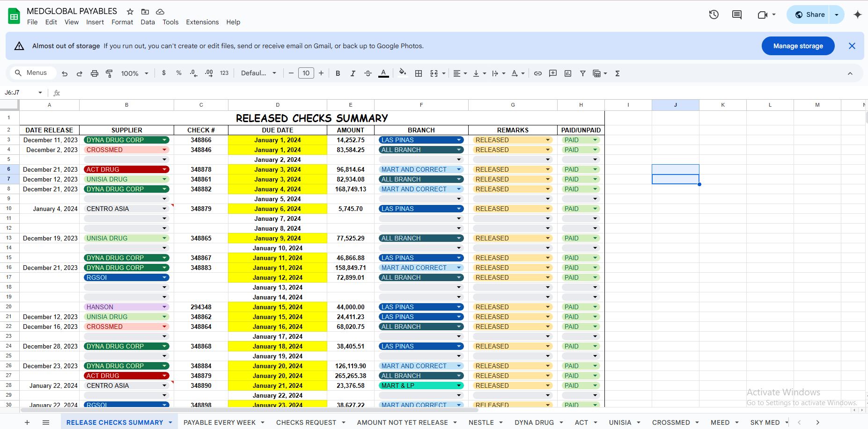Click the Functions sigma icon

[618, 73]
